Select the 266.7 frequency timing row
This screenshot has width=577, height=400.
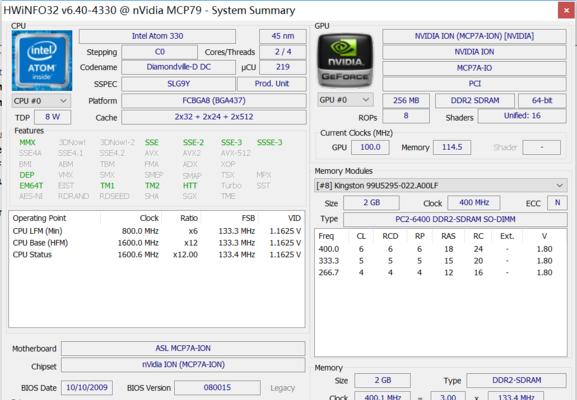click(x=440, y=273)
